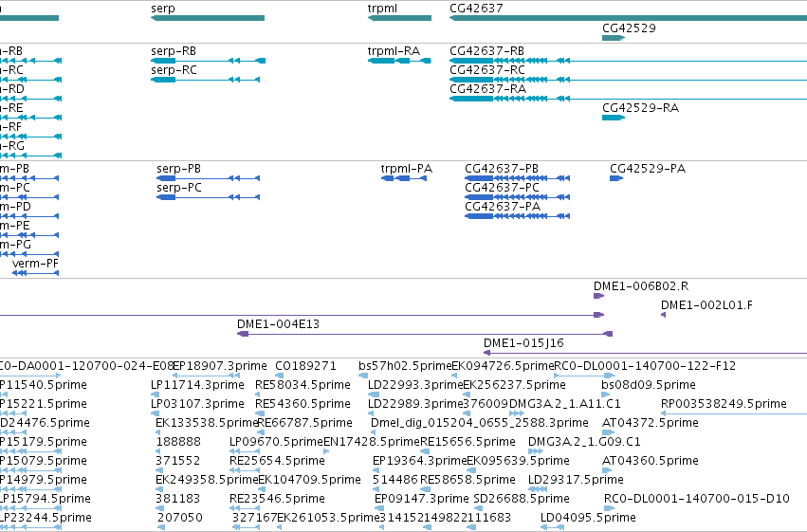Click the DME1-002L01.F clone end
The width and height of the screenshot is (807, 532).
[x=664, y=315]
